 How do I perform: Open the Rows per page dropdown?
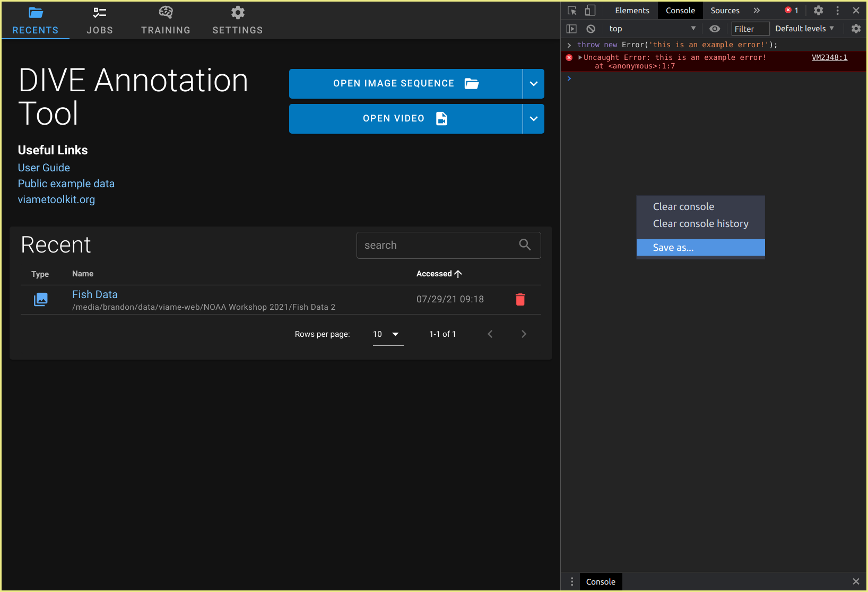(x=388, y=334)
